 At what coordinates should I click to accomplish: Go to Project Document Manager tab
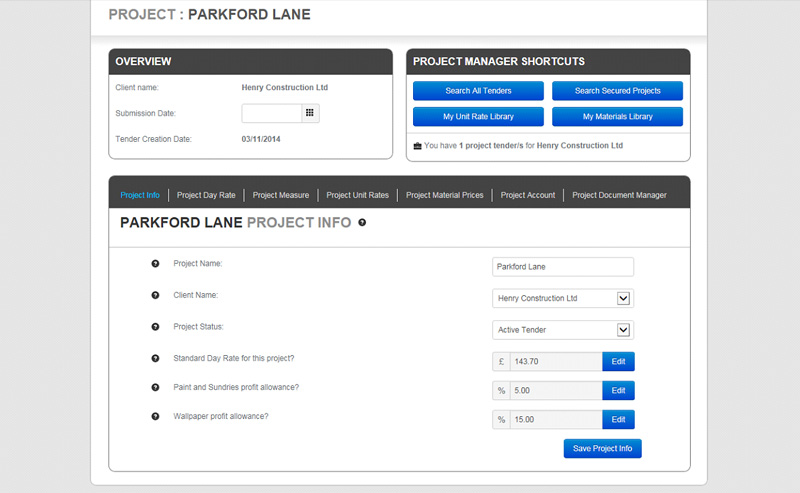click(619, 195)
